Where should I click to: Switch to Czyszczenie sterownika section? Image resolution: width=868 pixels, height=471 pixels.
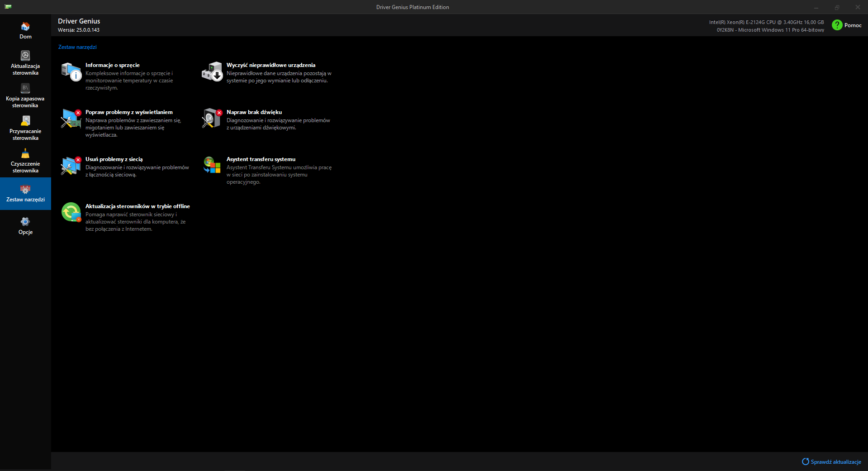[x=25, y=167]
